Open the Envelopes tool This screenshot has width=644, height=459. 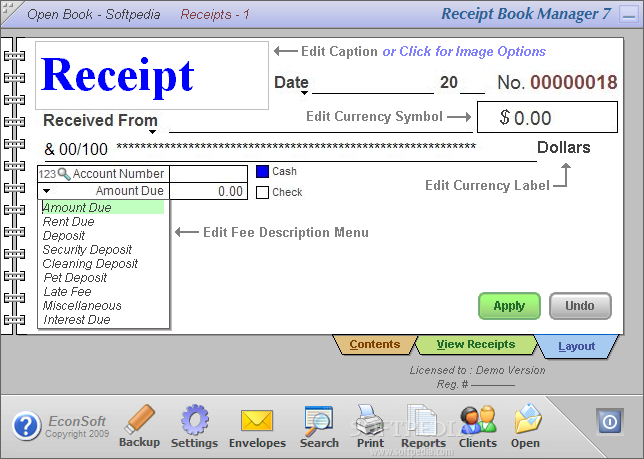(257, 427)
